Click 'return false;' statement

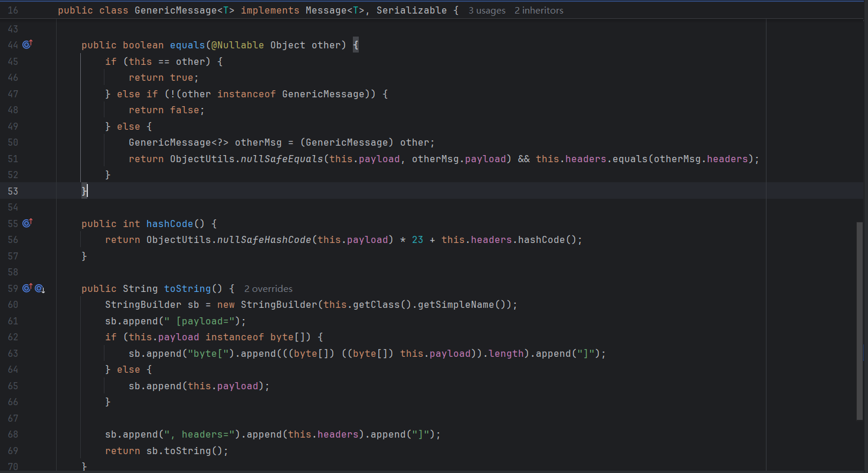(167, 110)
